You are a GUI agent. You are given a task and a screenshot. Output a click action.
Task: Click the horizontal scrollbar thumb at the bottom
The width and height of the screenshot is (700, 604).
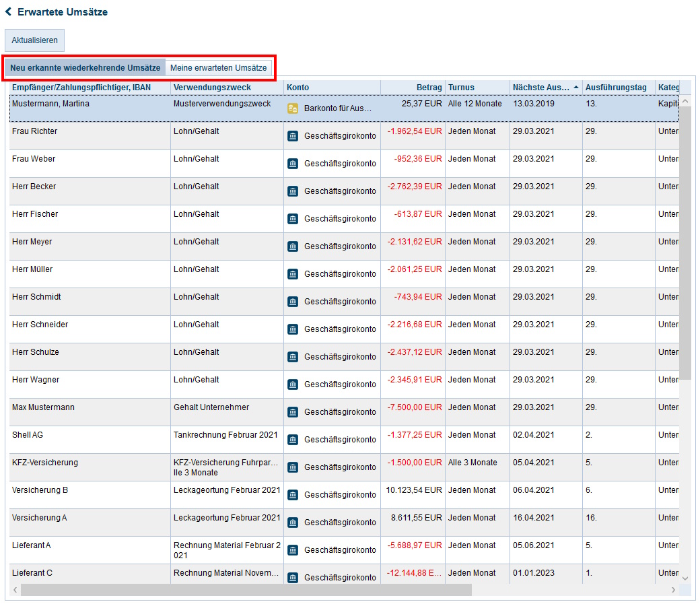point(246,590)
